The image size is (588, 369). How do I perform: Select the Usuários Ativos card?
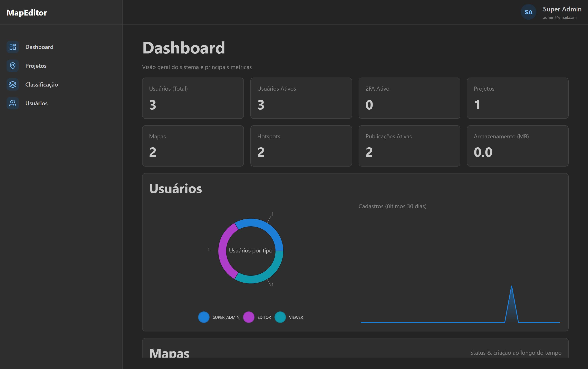pos(301,98)
